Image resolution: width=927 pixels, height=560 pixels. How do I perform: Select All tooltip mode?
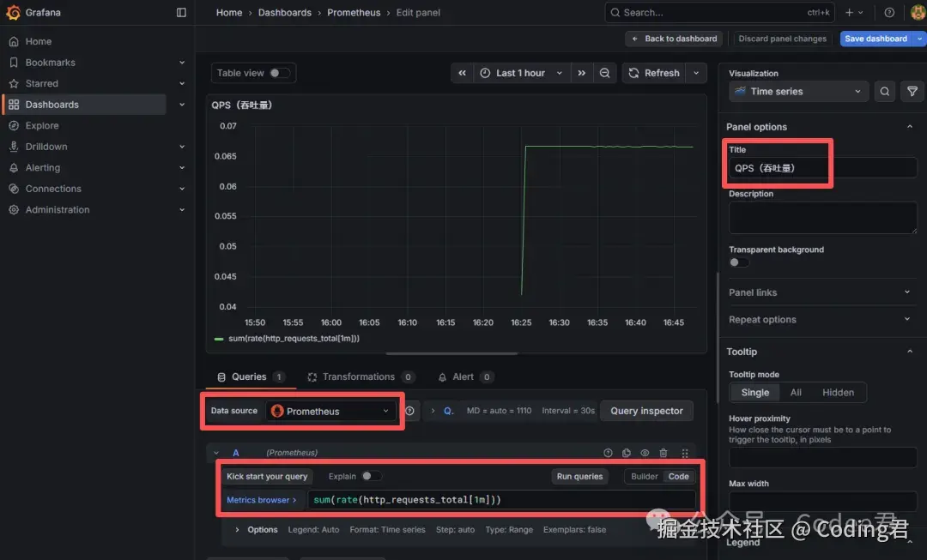tap(796, 392)
